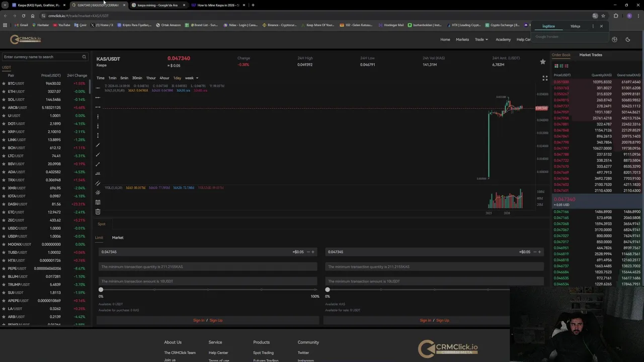This screenshot has height=362, width=644.
Task: Open the Order Book tab
Action: coord(561,55)
